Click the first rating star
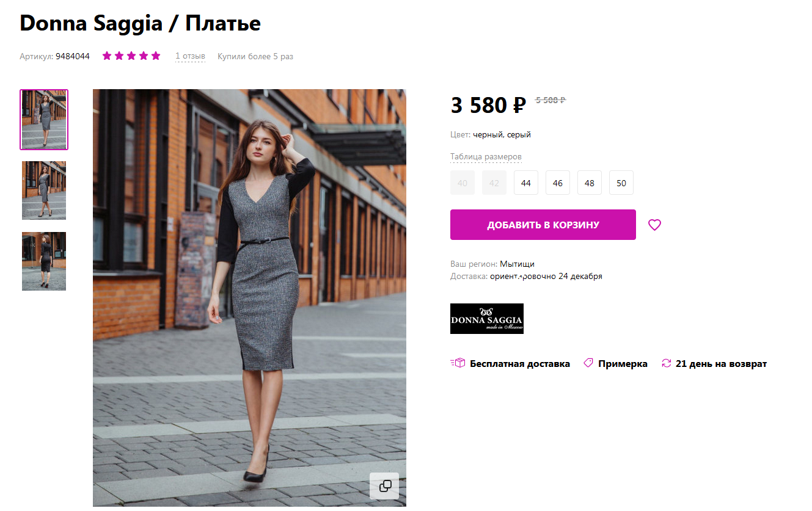 106,55
